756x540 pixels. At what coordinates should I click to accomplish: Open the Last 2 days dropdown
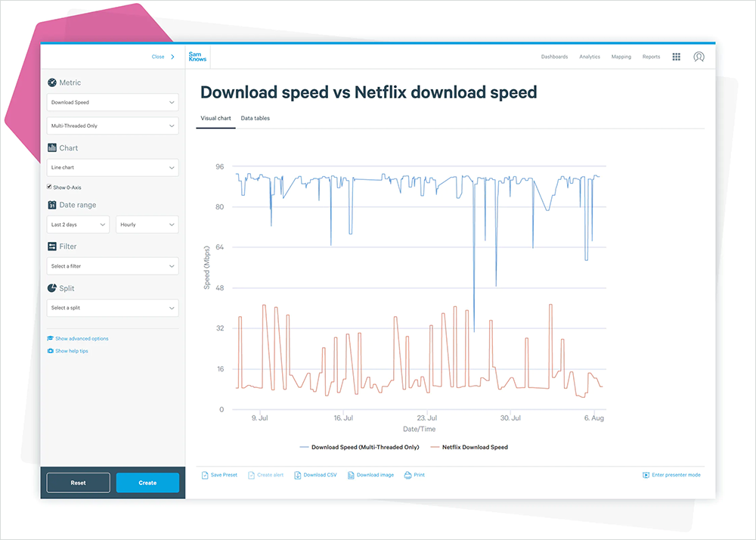point(78,225)
